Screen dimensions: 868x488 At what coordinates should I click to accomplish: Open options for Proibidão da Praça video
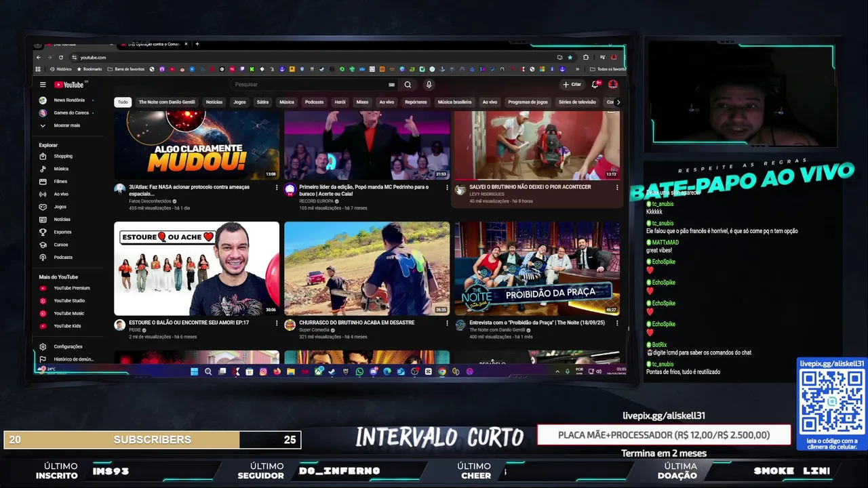tap(617, 323)
